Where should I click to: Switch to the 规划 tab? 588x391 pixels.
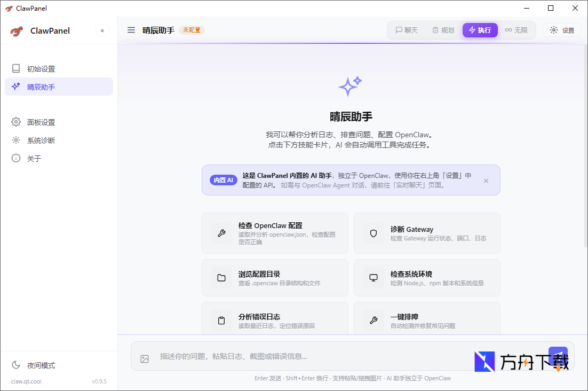(x=443, y=30)
